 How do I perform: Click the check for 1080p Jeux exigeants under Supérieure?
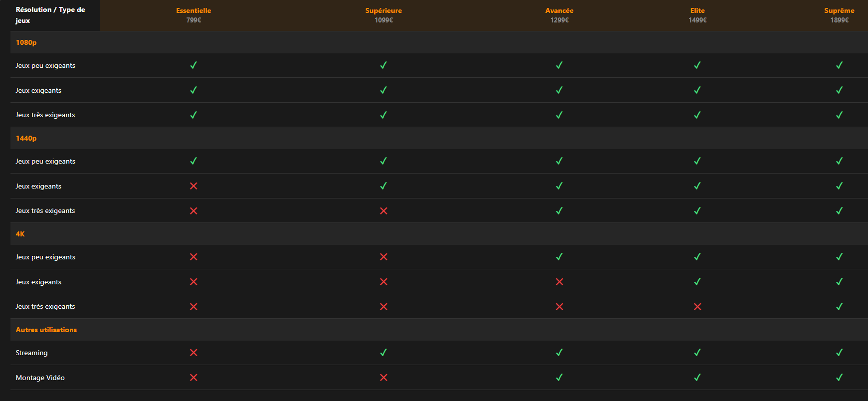[384, 90]
